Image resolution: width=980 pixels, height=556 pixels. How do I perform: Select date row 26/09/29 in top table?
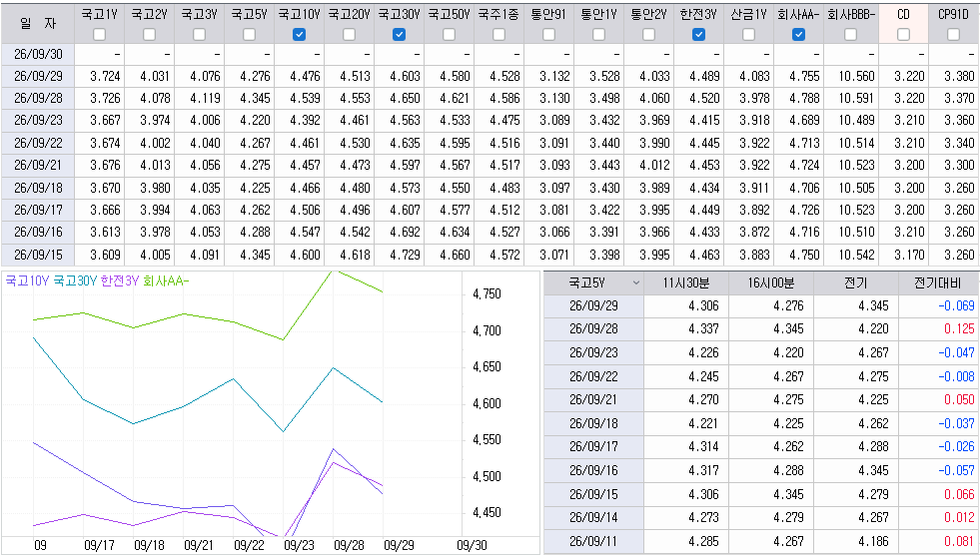coord(38,76)
